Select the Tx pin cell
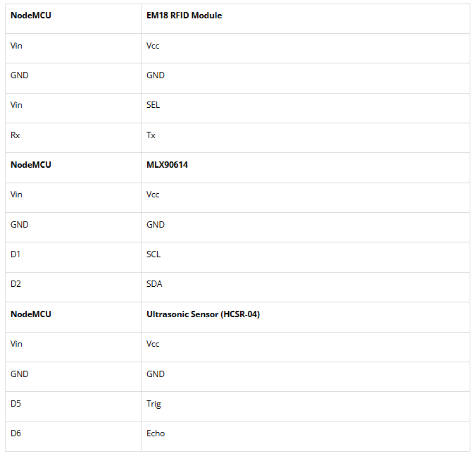The image size is (476, 456). [x=151, y=135]
